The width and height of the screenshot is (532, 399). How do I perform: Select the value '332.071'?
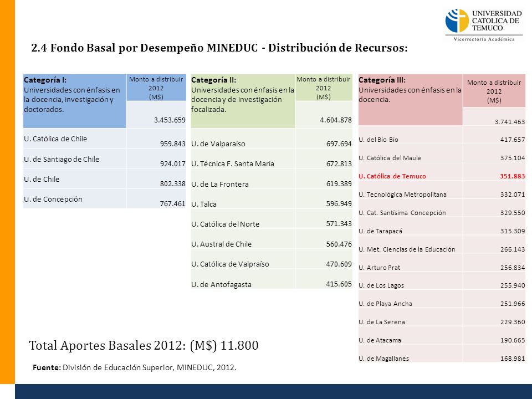[x=513, y=195]
